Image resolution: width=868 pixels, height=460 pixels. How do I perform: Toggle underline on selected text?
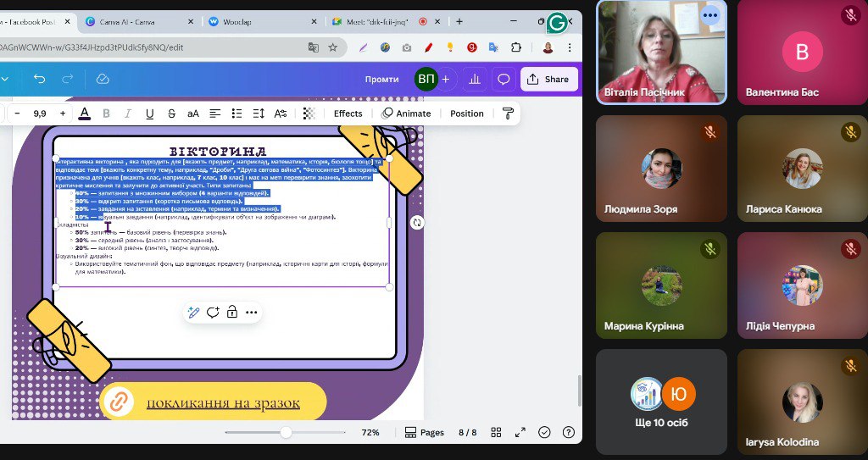[x=150, y=114]
